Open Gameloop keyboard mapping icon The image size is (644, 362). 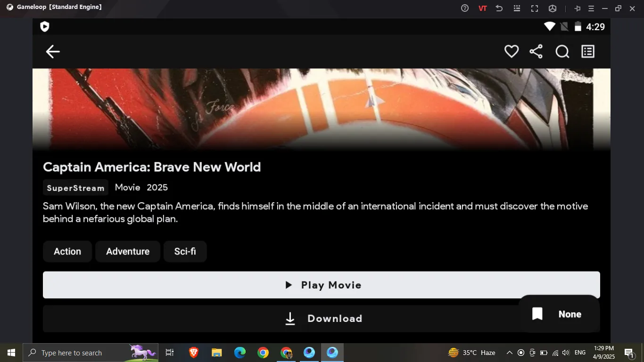[517, 8]
